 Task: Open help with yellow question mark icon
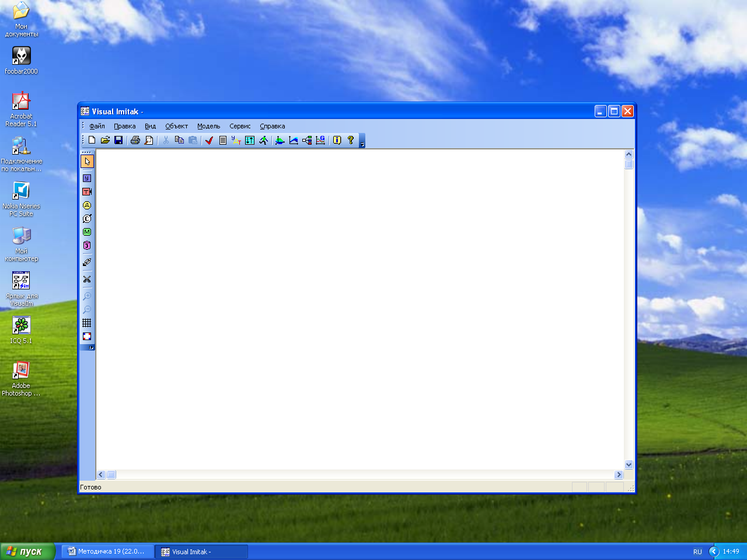[x=351, y=140]
